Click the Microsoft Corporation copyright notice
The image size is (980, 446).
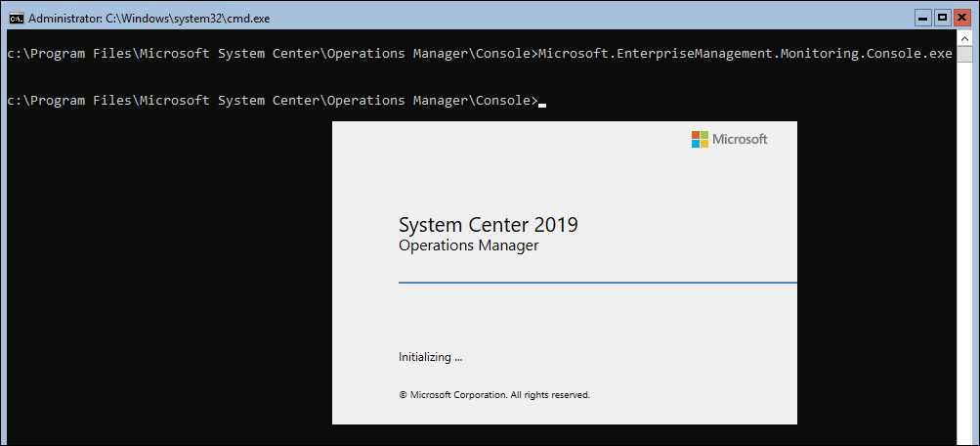coord(494,395)
